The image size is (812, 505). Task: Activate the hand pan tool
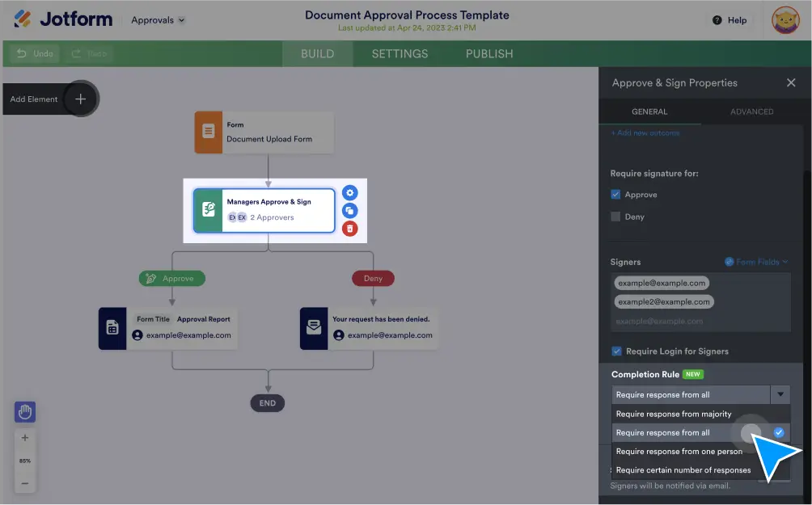pyautogui.click(x=24, y=412)
